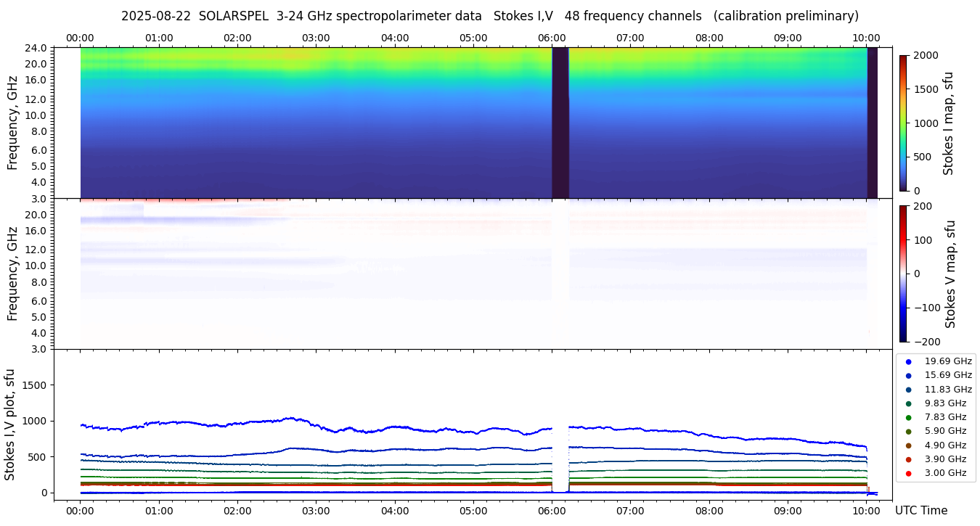The width and height of the screenshot is (980, 526).
Task: Click the 'Stokes V map, sfu' colorbar label
Action: click(950, 274)
